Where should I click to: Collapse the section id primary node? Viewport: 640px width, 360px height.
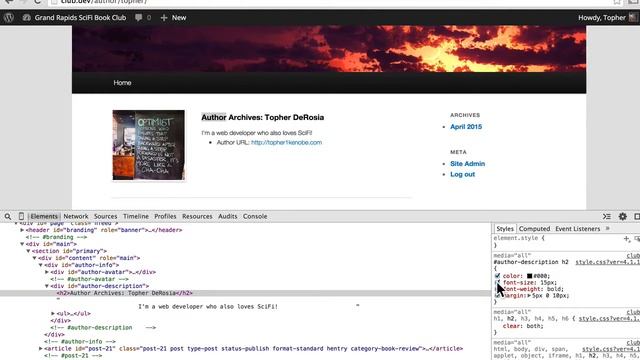click(x=28, y=251)
